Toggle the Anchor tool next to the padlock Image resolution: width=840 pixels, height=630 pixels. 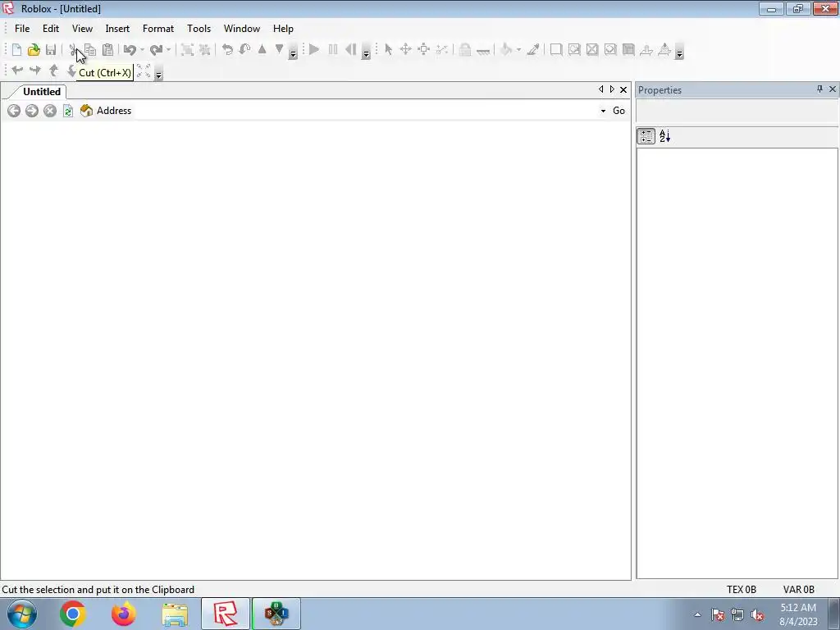pos(483,51)
